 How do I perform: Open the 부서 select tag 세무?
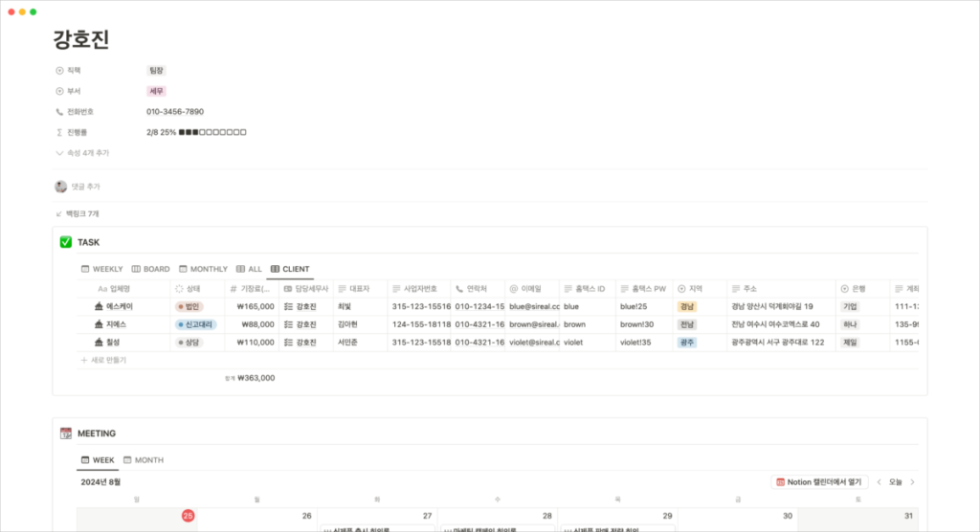pyautogui.click(x=156, y=92)
